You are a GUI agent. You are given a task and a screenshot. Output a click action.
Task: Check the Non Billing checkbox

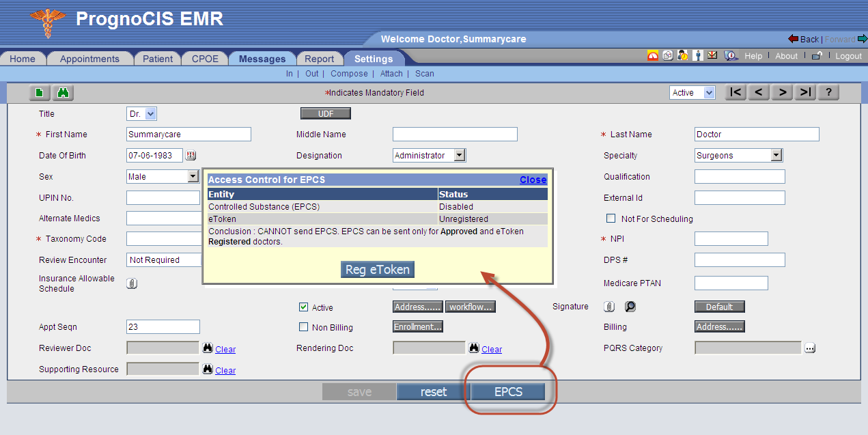point(304,327)
